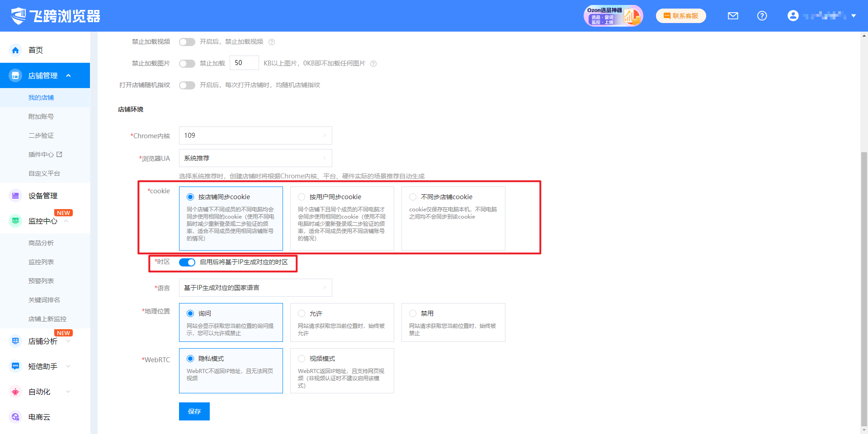Viewport: 868px width, 434px height.
Task: Select 视频模式 for WebRTC
Action: 302,359
